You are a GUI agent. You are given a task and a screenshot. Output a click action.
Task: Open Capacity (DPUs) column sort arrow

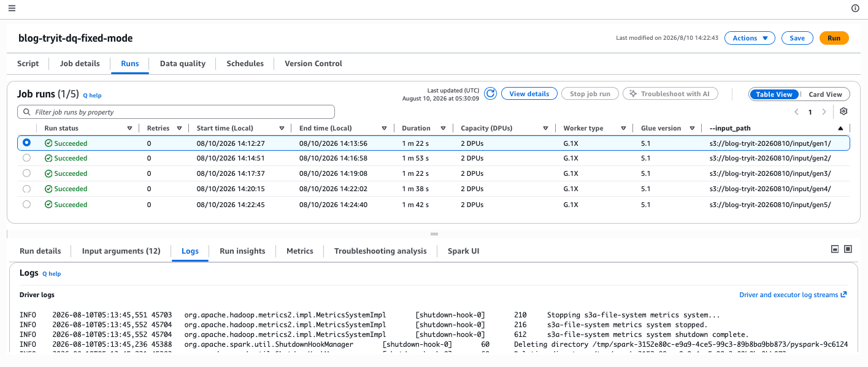pyautogui.click(x=545, y=129)
